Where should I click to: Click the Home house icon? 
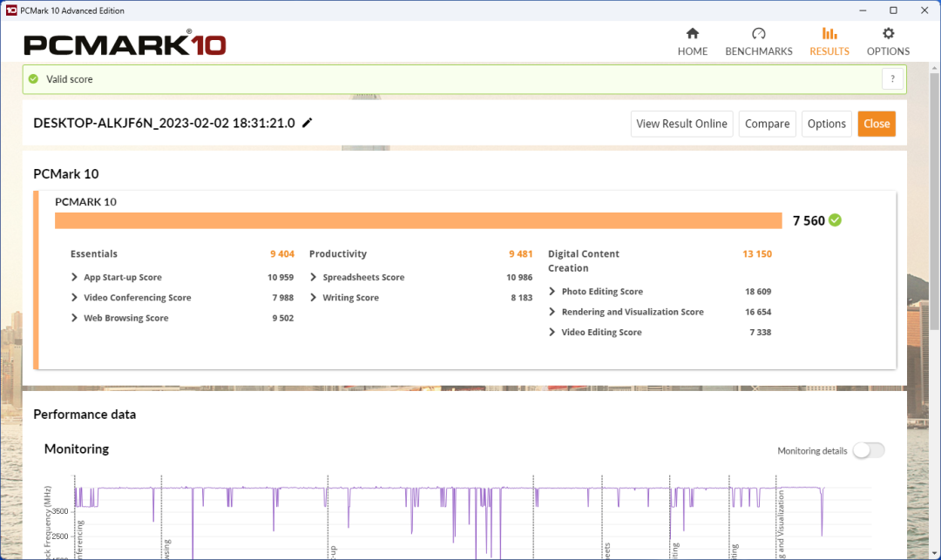[x=693, y=33]
